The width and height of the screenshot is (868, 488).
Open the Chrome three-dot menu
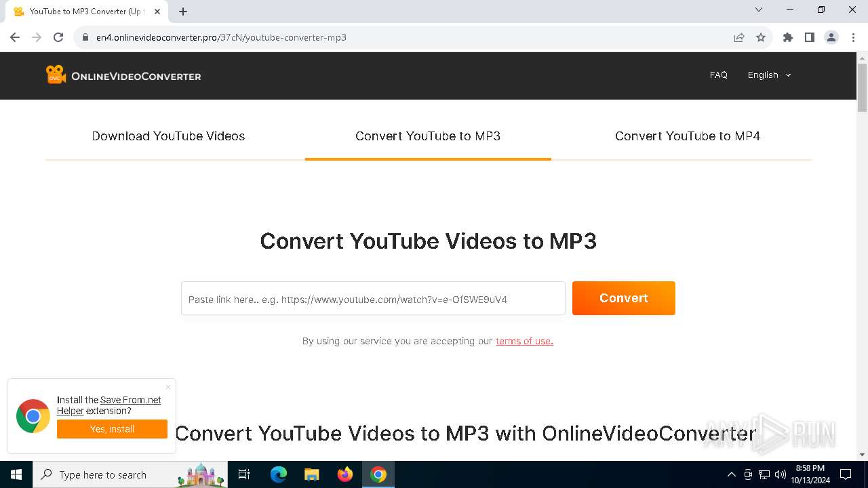click(853, 37)
